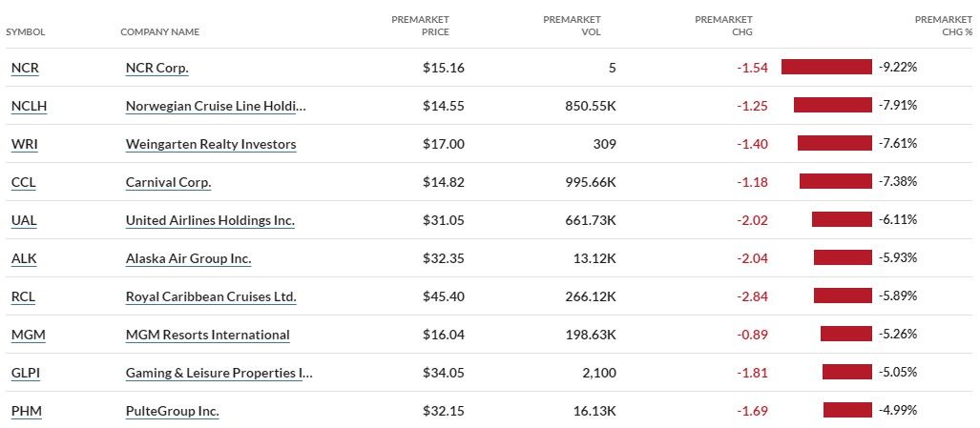
Task: Open the RCL ticker link
Action: [24, 296]
